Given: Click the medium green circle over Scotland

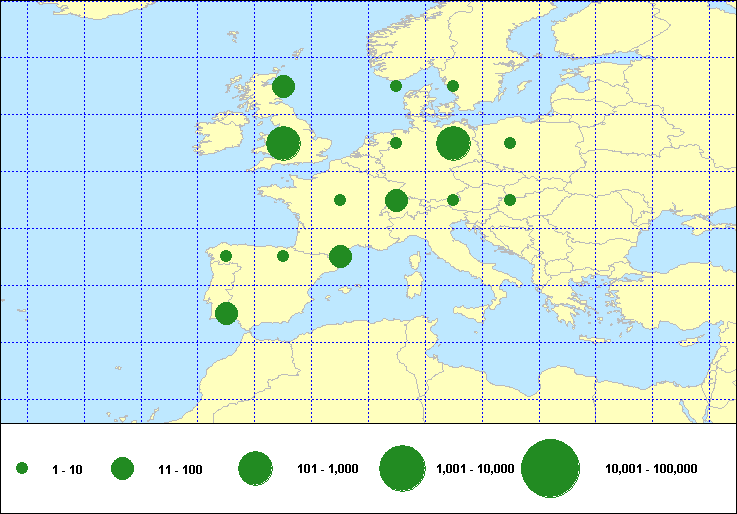Looking at the screenshot, I should 283,86.
